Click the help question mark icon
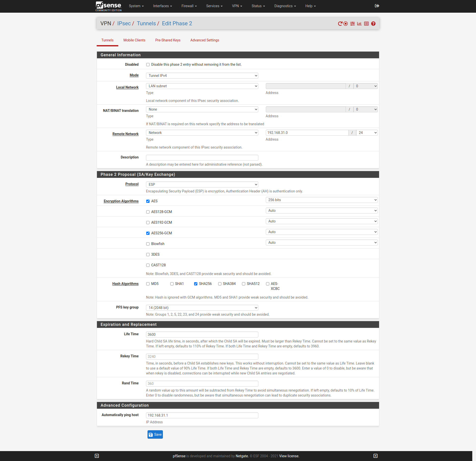Screen dimensions: 476x461 (x=373, y=23)
